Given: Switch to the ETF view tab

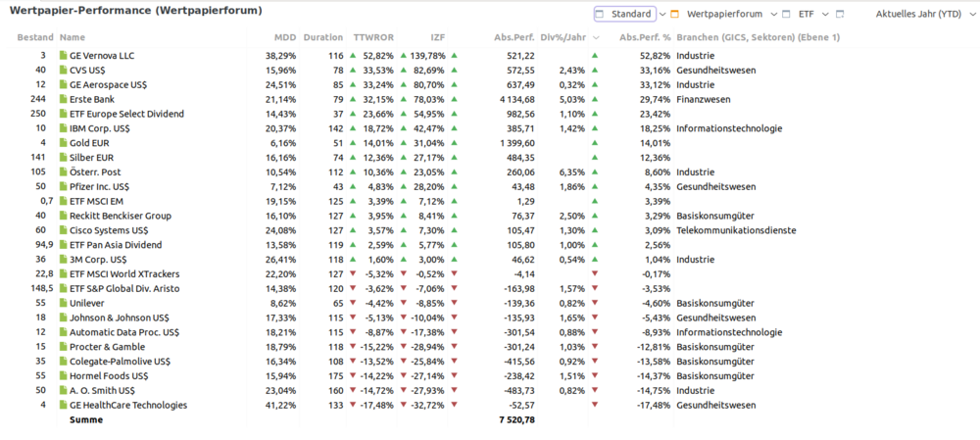Looking at the screenshot, I should coord(798,14).
